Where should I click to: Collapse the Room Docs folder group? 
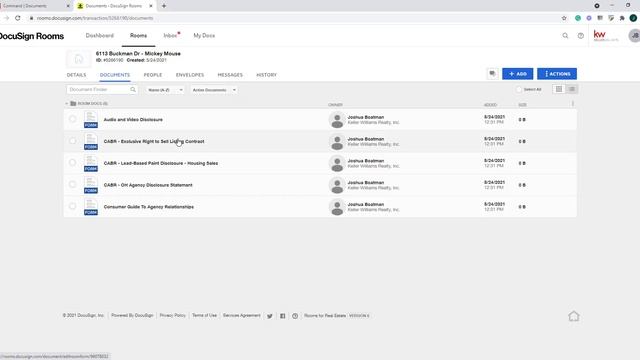[x=67, y=104]
